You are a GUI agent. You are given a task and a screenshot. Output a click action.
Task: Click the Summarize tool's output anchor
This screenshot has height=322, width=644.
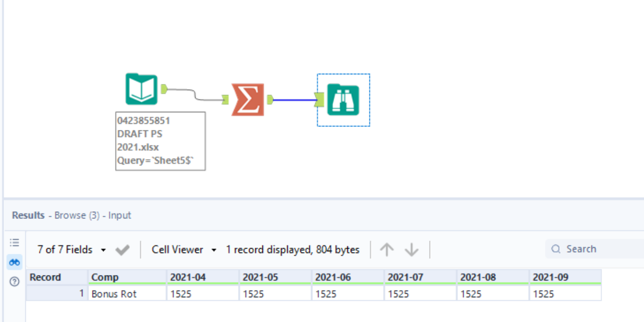pos(270,99)
